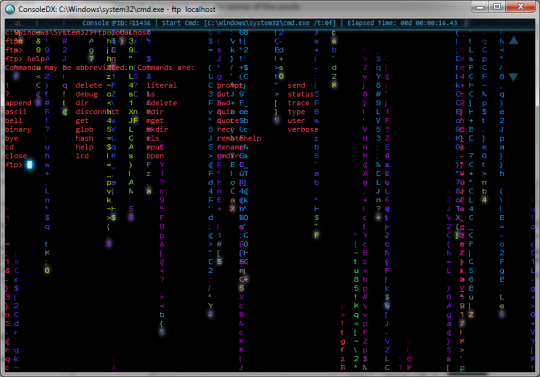Click the 'send' command in the list
Screen dimensions: 540x377
(296, 85)
